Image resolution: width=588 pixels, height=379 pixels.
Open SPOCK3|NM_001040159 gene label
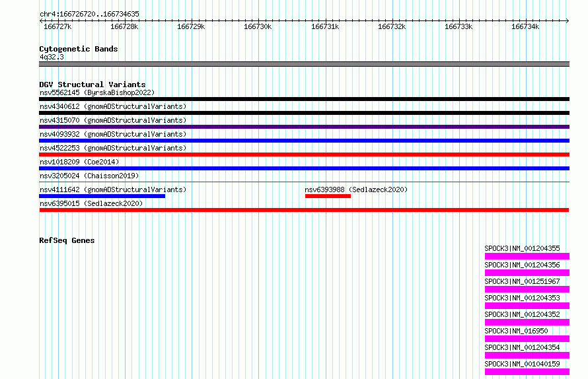pos(523,364)
